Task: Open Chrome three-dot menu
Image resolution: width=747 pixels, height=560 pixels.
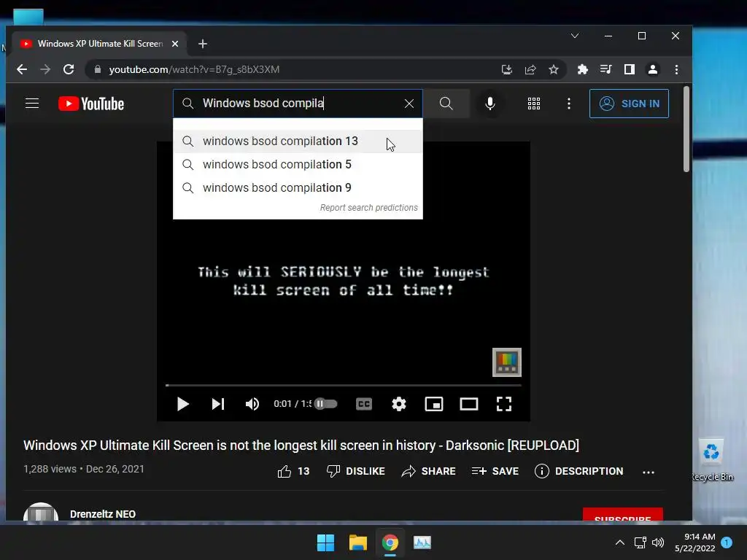Action: [x=676, y=69]
